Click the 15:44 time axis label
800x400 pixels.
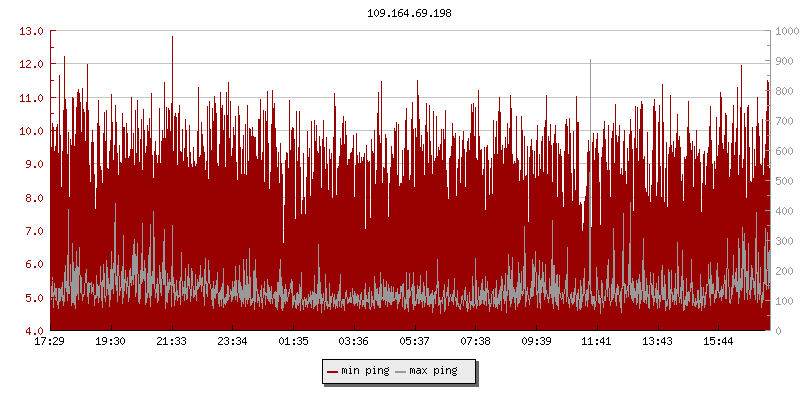click(719, 341)
